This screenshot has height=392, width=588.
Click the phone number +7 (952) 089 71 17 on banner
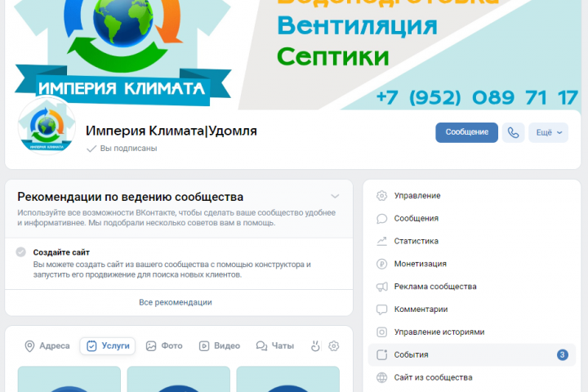477,97
